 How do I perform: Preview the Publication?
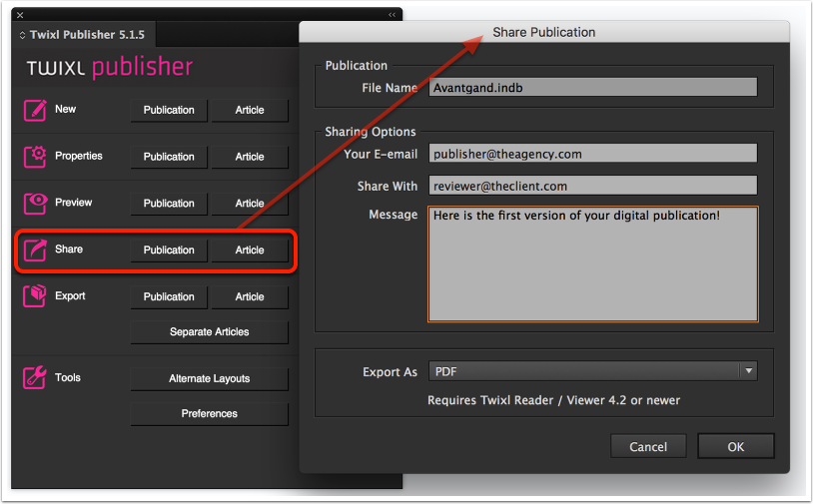pos(169,204)
